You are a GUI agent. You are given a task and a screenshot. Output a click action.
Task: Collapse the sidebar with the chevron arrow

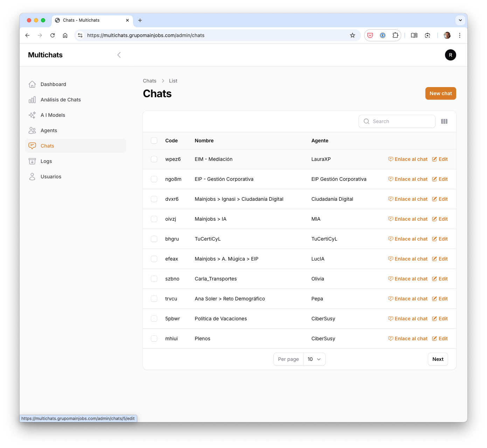pyautogui.click(x=119, y=55)
